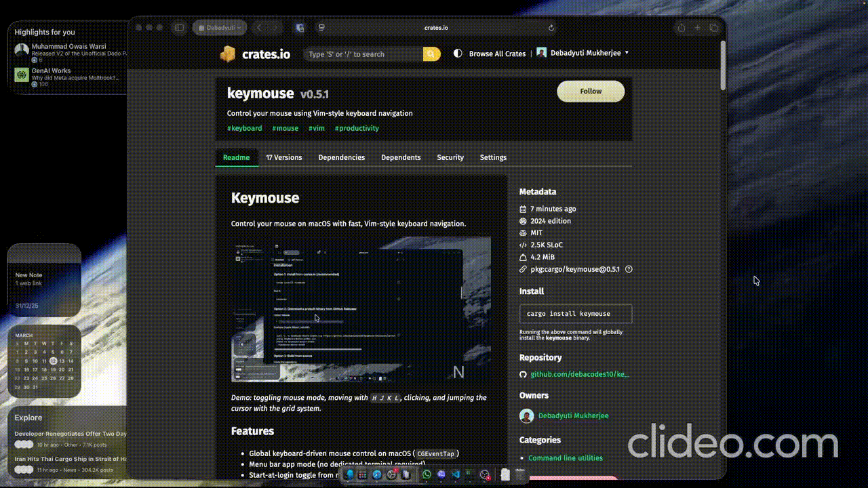
Task: Open the Debadyuti Safari profile dropdown
Action: [x=219, y=28]
